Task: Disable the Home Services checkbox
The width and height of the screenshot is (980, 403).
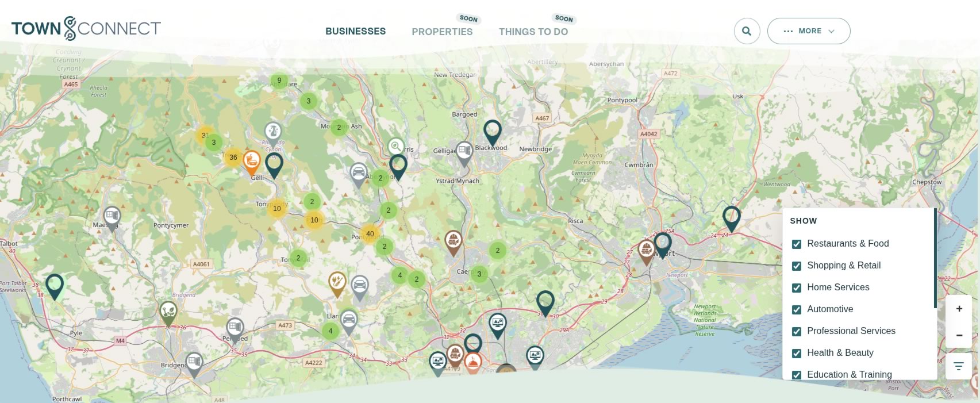Action: click(797, 288)
